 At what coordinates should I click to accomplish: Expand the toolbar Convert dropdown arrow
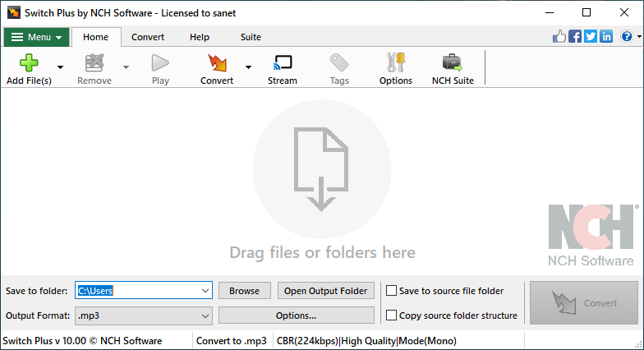click(248, 67)
